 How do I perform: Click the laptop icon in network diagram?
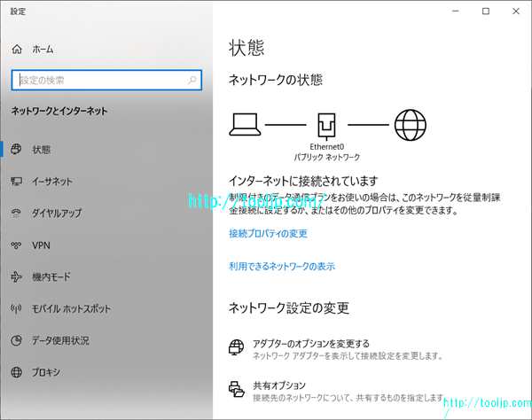point(245,125)
